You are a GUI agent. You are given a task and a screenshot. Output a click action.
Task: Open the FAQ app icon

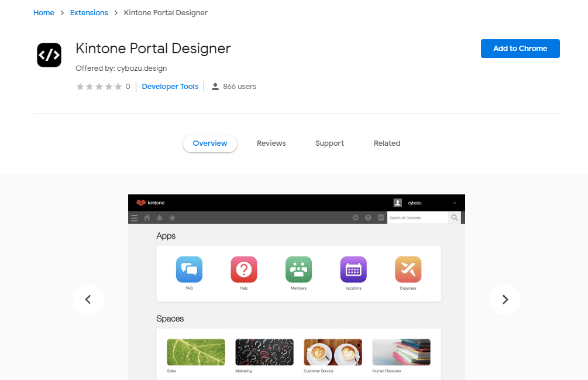click(188, 269)
